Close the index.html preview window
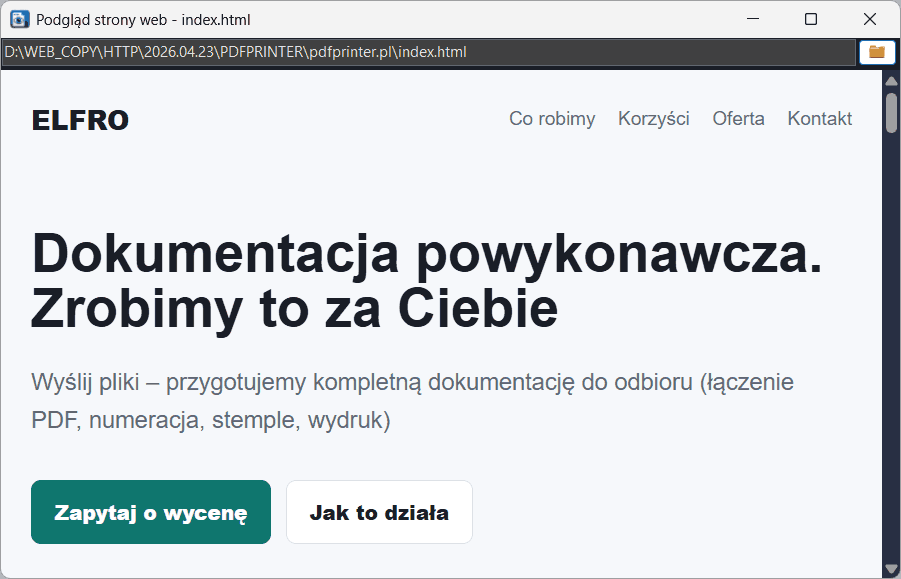 [x=870, y=19]
